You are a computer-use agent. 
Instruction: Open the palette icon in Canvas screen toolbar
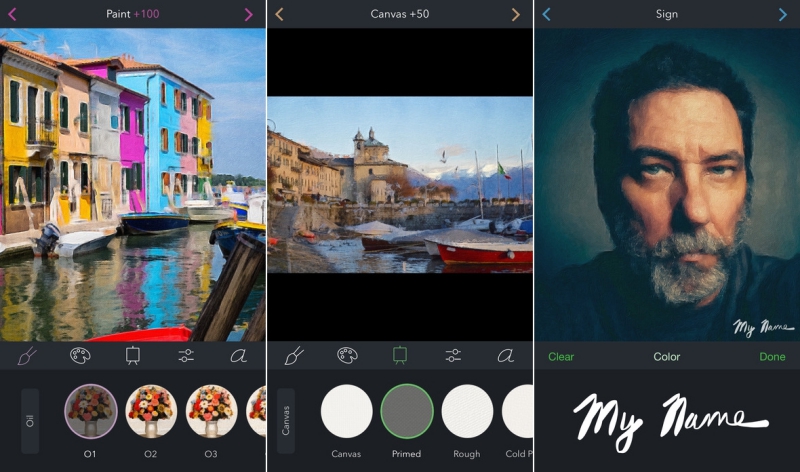347,355
